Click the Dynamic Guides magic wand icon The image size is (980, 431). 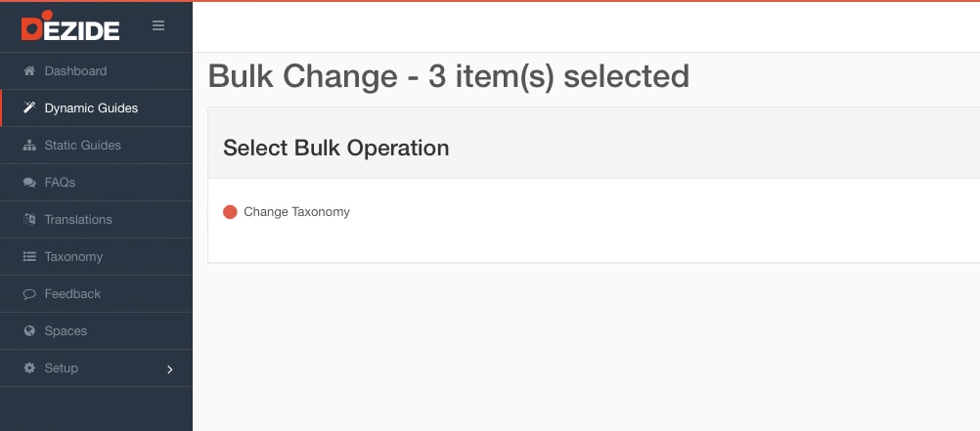tap(29, 108)
